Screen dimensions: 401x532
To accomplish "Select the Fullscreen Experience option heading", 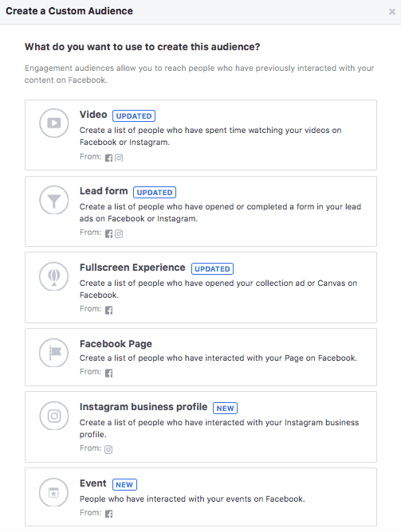I will point(132,268).
